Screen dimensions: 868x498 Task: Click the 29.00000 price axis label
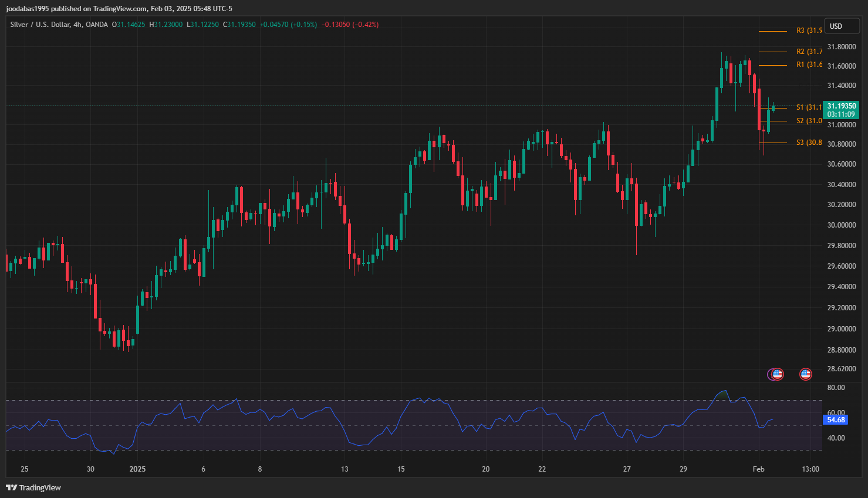pos(841,329)
